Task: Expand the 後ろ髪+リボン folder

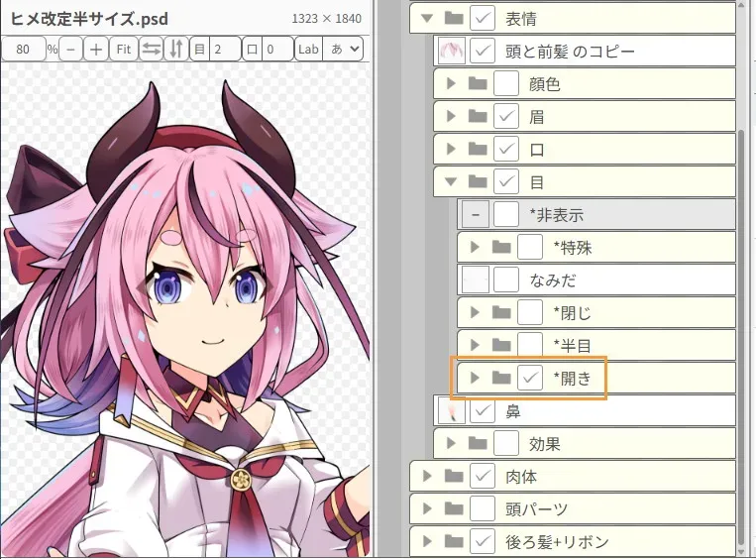Action: [x=427, y=541]
